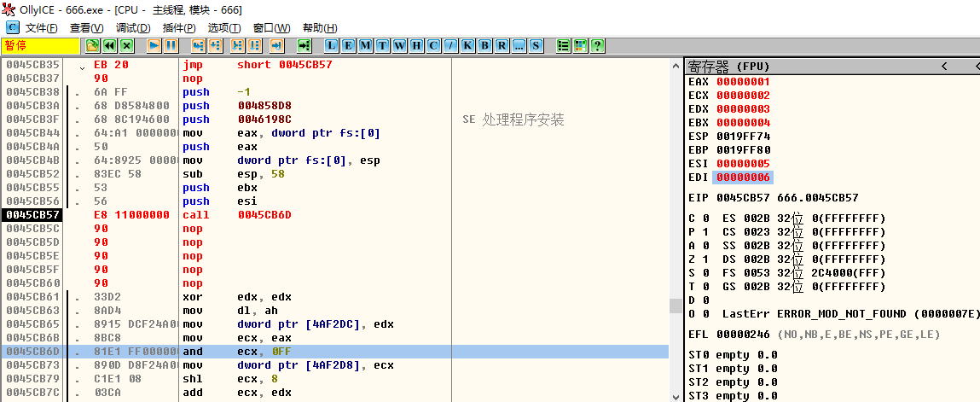Open the Call stack via K button
Image resolution: width=980 pixels, height=402 pixels.
click(x=468, y=45)
